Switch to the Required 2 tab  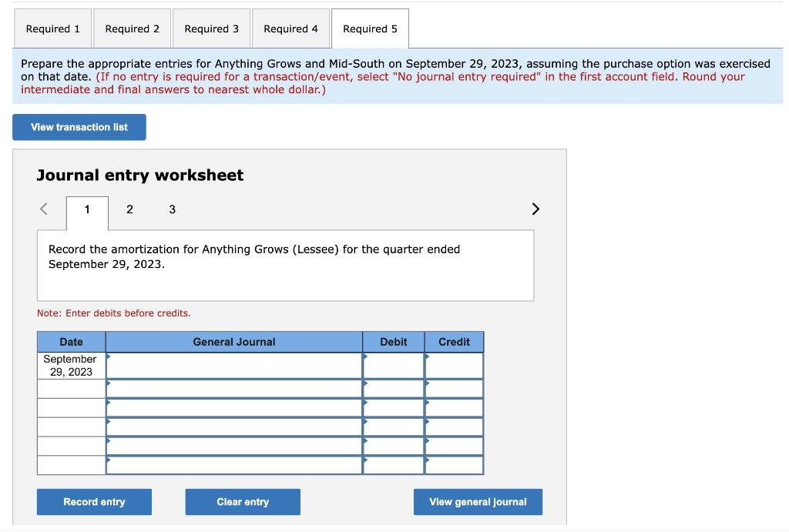[x=132, y=28]
